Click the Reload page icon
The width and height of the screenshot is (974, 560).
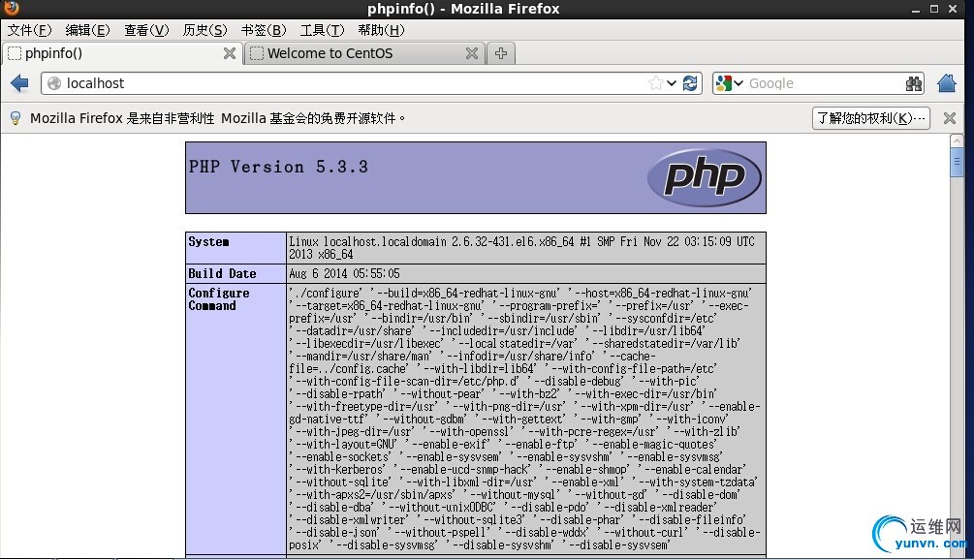pos(689,83)
